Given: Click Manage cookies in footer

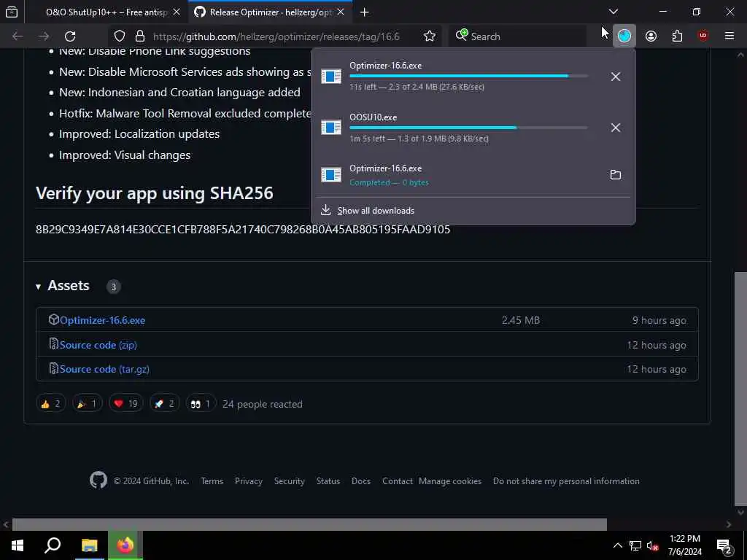Looking at the screenshot, I should tap(449, 481).
